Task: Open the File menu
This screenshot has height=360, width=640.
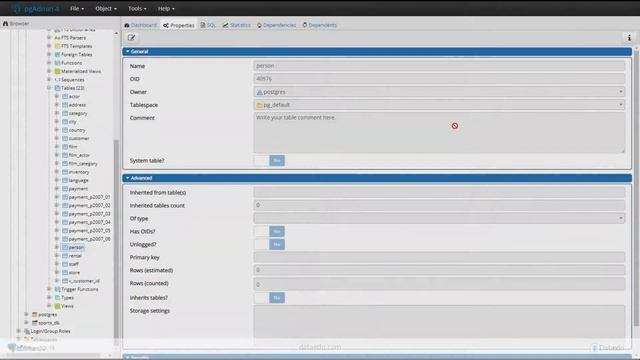Action: pyautogui.click(x=77, y=8)
